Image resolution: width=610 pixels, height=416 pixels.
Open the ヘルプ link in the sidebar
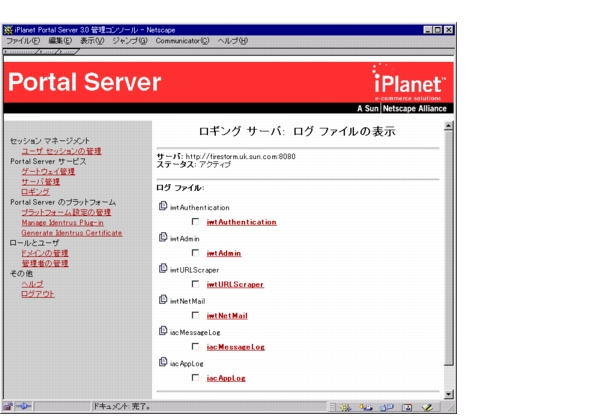tap(32, 284)
